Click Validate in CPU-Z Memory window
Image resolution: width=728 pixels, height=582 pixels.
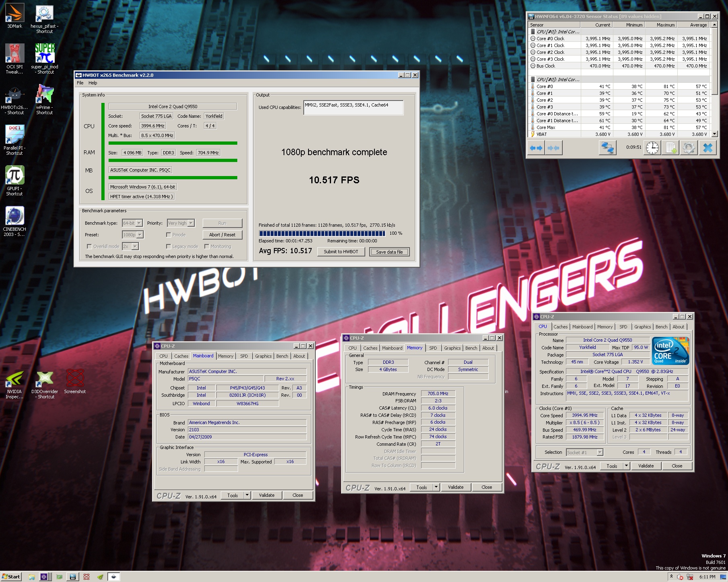[x=456, y=487]
